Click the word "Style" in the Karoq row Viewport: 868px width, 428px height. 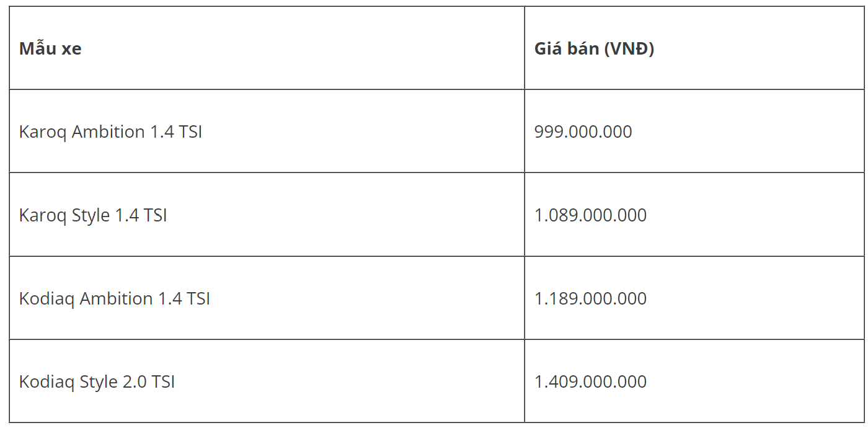91,215
